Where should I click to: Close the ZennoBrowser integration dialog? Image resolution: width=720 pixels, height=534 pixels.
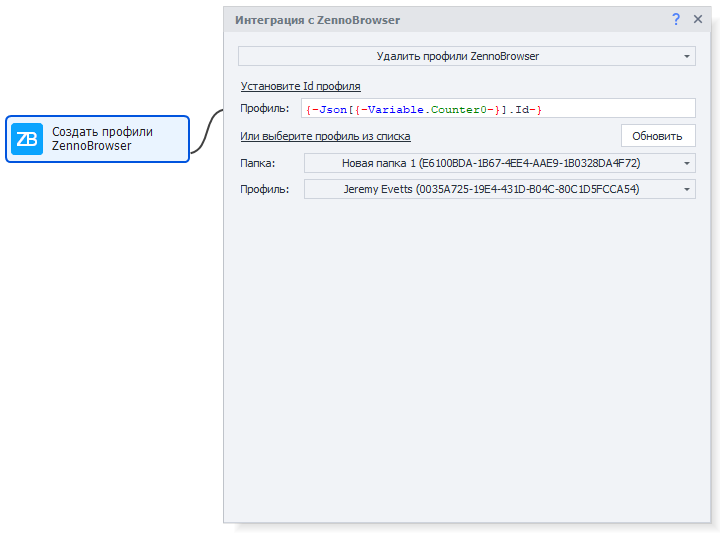point(698,19)
